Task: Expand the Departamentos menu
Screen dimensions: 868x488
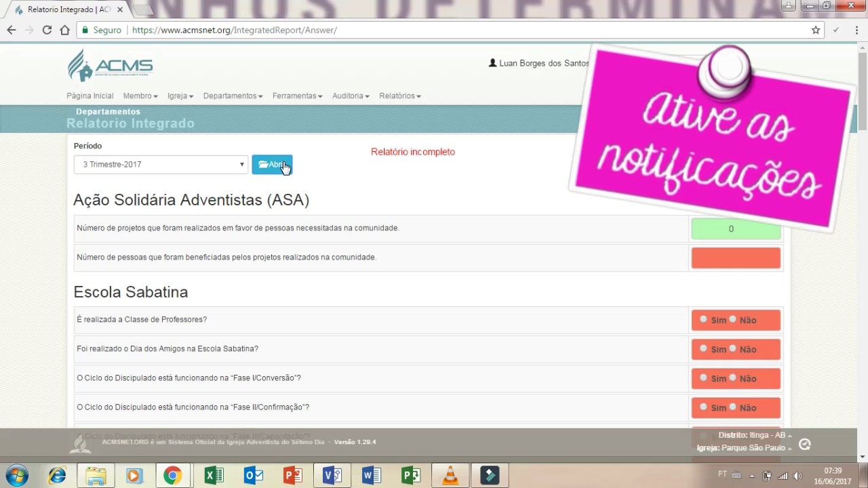Action: (x=233, y=96)
